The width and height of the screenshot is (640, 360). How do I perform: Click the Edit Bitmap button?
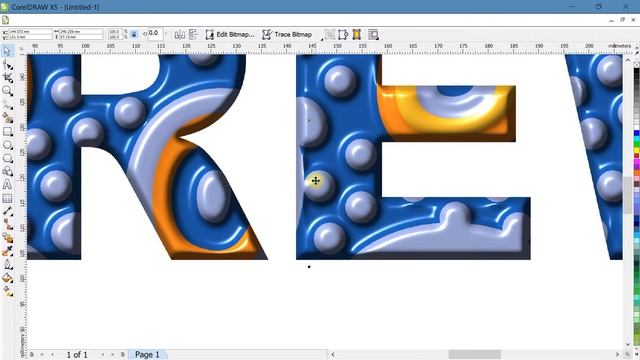point(230,35)
